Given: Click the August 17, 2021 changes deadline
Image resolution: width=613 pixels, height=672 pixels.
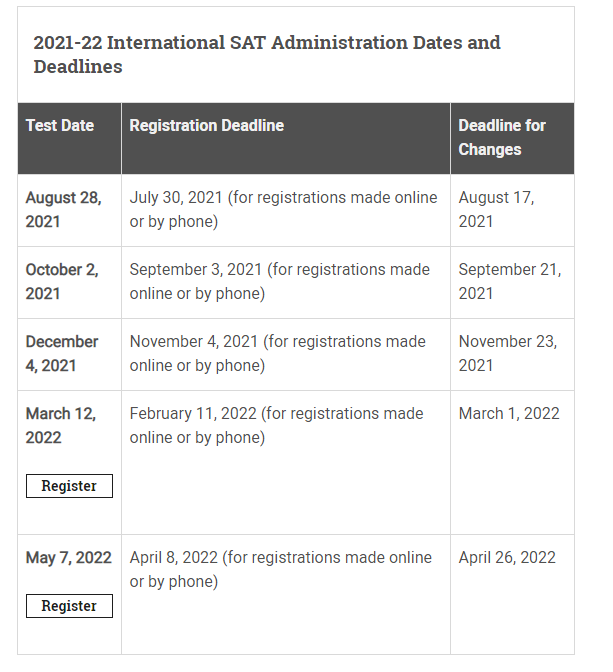Looking at the screenshot, I should coord(497,210).
